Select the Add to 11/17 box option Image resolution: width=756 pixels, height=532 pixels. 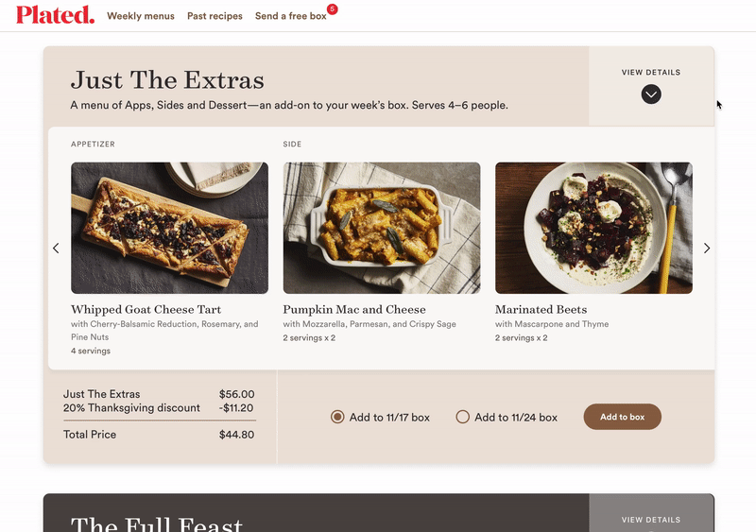click(337, 417)
